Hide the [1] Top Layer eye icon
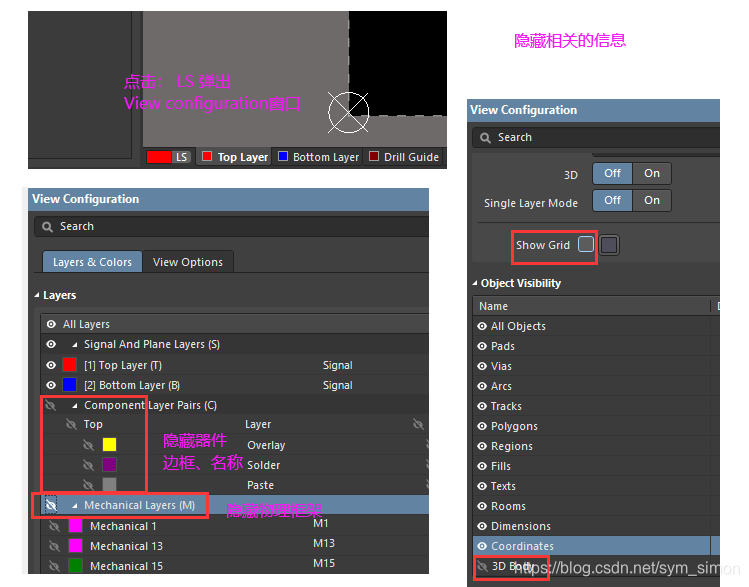 coord(51,365)
